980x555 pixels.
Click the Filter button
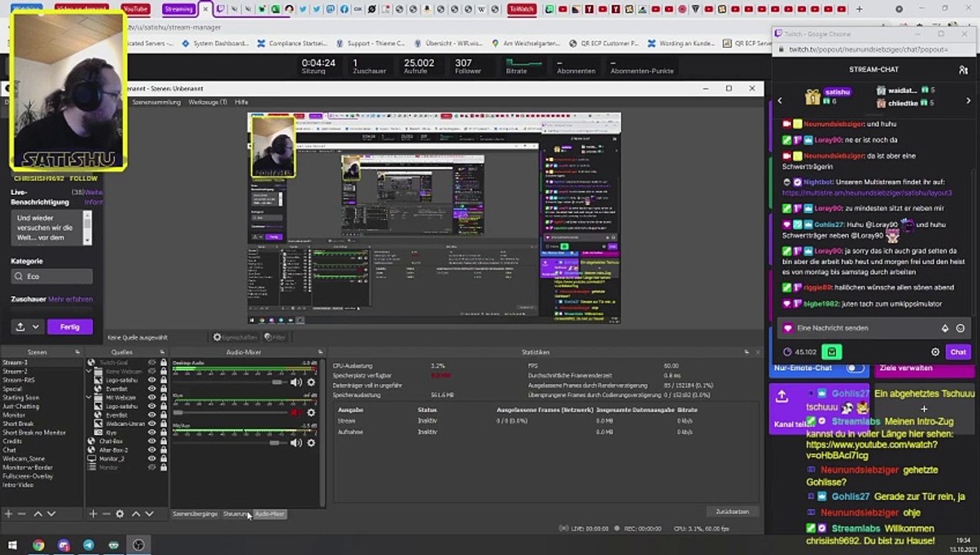tap(275, 337)
